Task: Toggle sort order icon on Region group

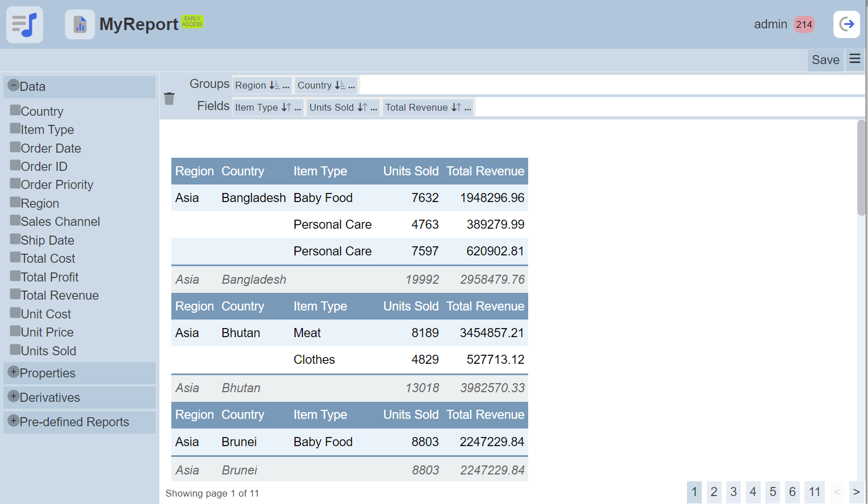Action: tap(275, 85)
